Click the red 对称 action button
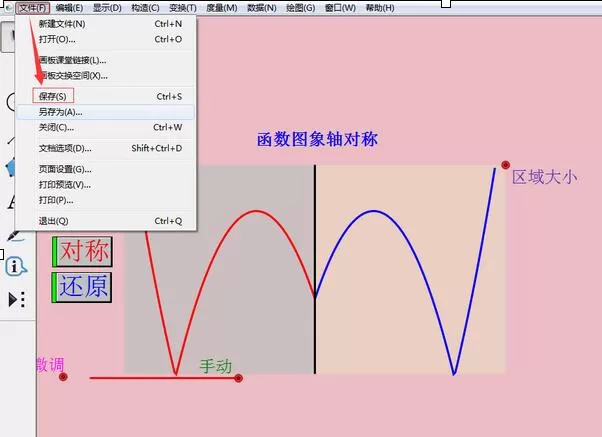The height and width of the screenshot is (437, 602). point(82,252)
